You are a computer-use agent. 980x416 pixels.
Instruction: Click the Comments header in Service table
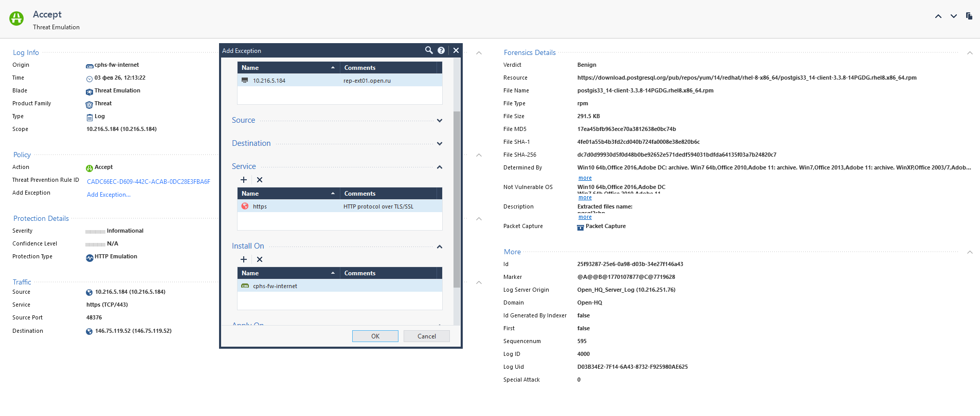tap(388, 193)
